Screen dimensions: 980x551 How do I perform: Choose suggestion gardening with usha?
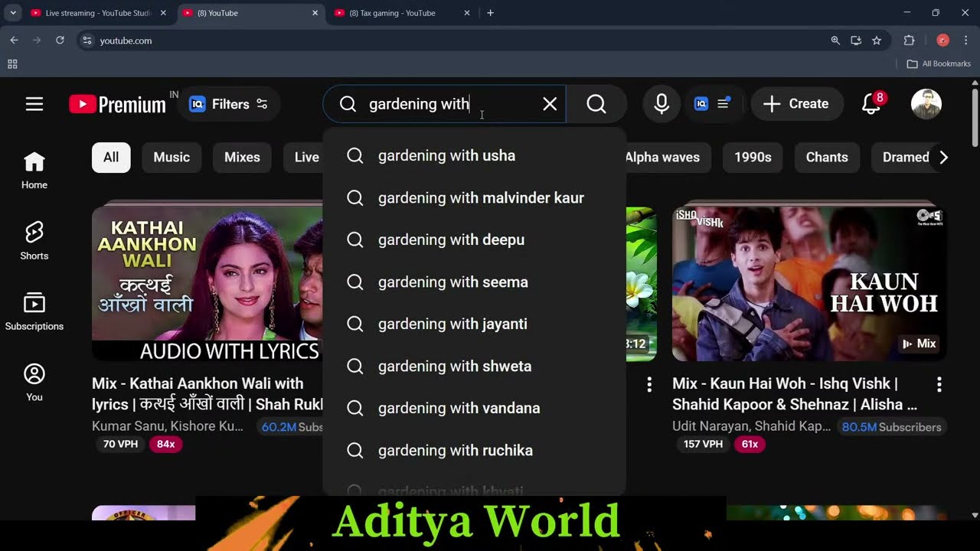475,155
